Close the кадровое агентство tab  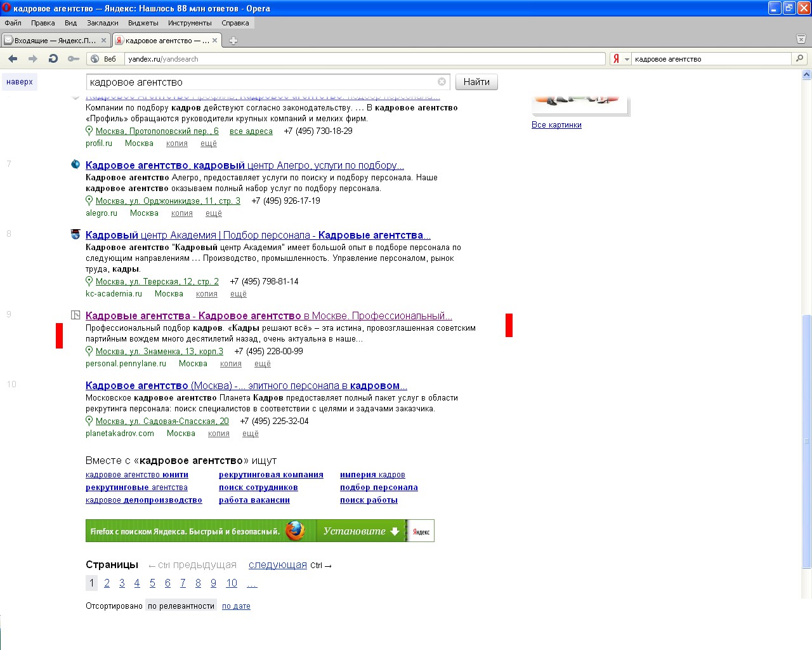(215, 40)
